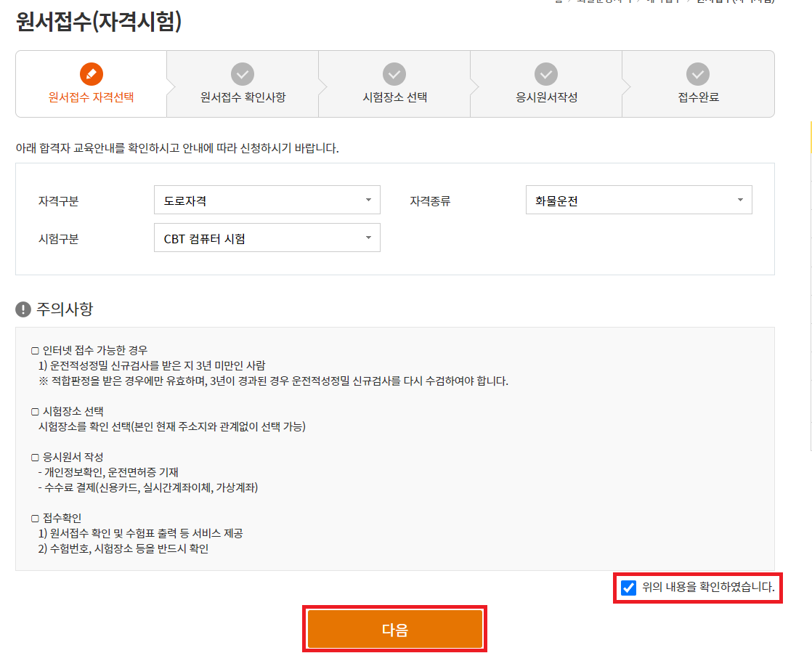The width and height of the screenshot is (812, 653).
Task: Click the 시험구분 dropdown arrow icon
Action: coord(368,238)
